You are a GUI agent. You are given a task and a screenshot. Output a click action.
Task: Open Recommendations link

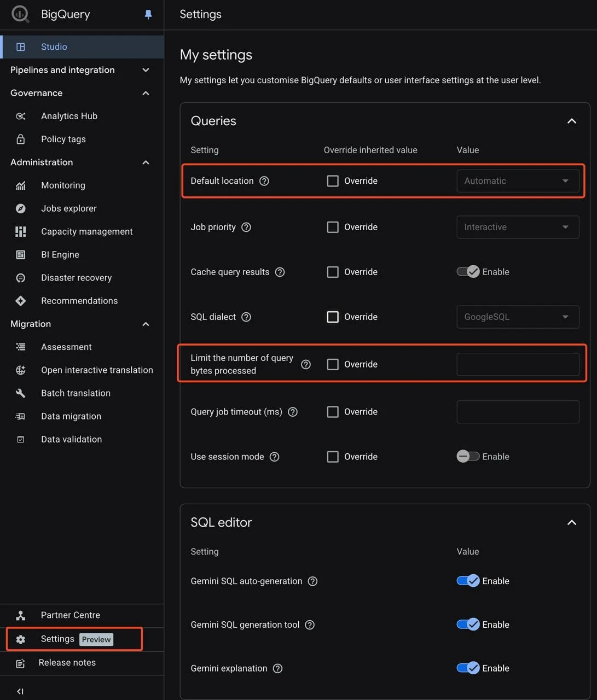pyautogui.click(x=79, y=301)
